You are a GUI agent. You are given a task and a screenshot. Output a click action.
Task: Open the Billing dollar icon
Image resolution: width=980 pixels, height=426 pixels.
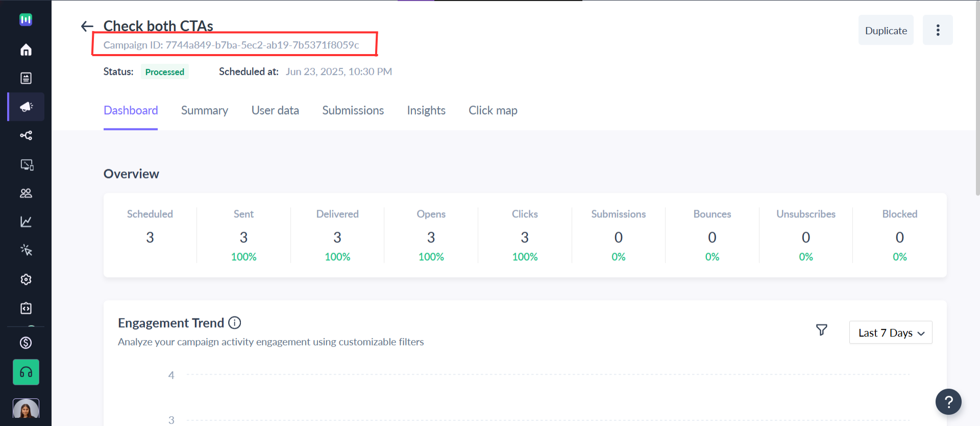pos(26,343)
